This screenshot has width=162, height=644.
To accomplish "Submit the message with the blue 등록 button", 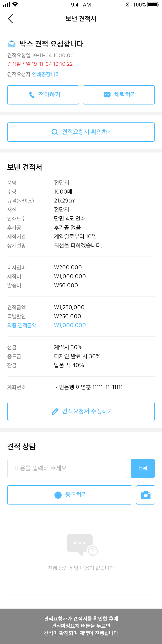I will tap(143, 468).
